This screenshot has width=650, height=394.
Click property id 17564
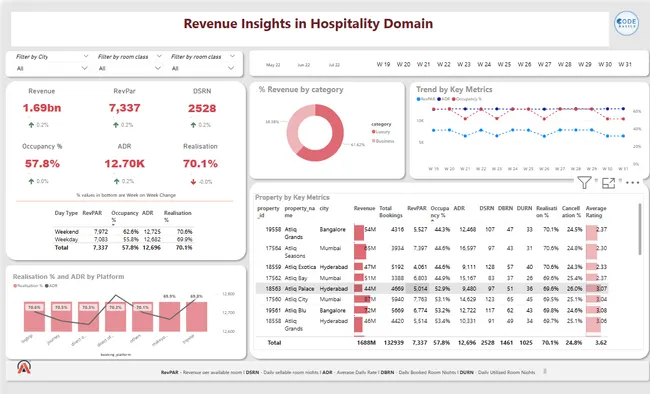[x=273, y=248]
